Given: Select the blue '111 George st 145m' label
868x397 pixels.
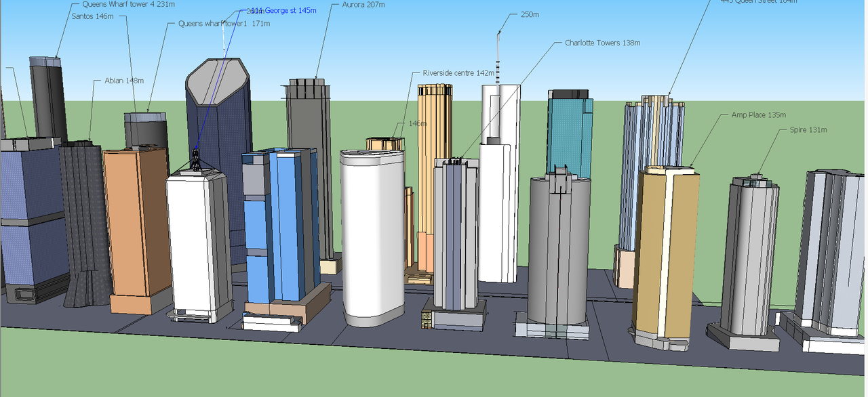Looking at the screenshot, I should pos(283,11).
